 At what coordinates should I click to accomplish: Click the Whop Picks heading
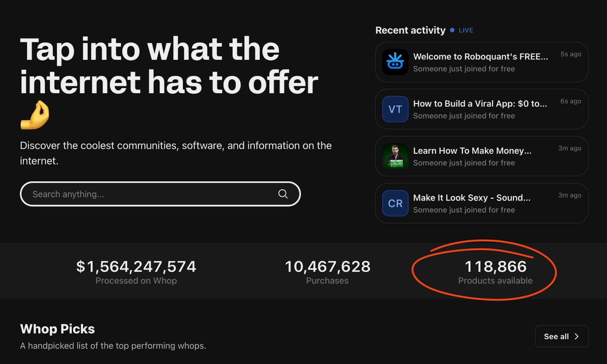(x=57, y=329)
